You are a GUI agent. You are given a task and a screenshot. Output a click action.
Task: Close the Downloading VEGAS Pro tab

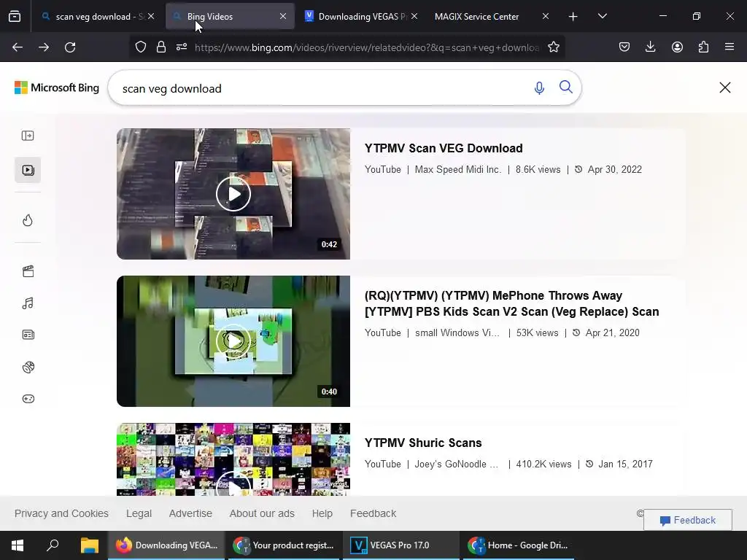click(x=414, y=17)
